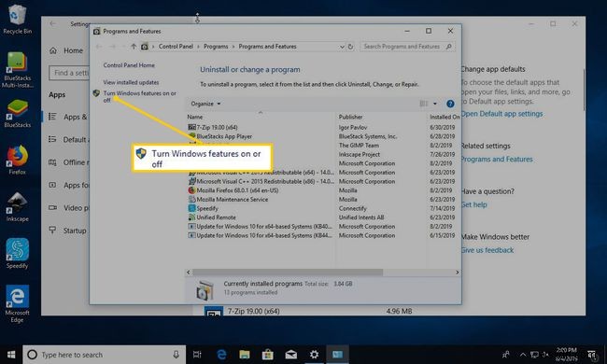Click the taskbar microphone icon
The width and height of the screenshot is (607, 364).
(176, 355)
